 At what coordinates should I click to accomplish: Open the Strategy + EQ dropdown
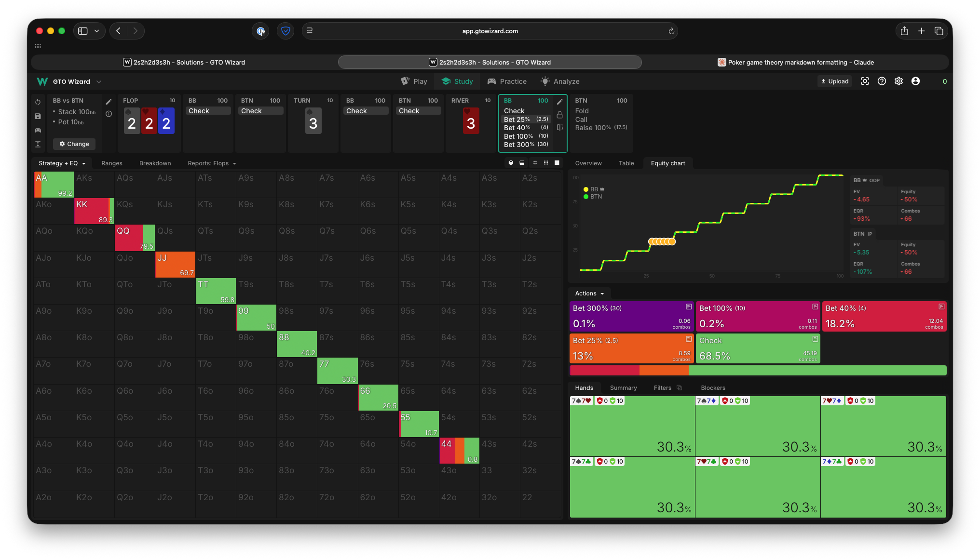point(62,163)
